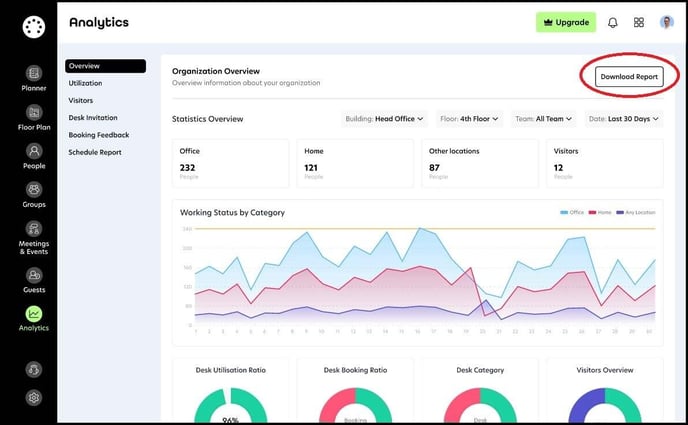Click the Download Report button
The height and width of the screenshot is (425, 688).
tap(629, 77)
